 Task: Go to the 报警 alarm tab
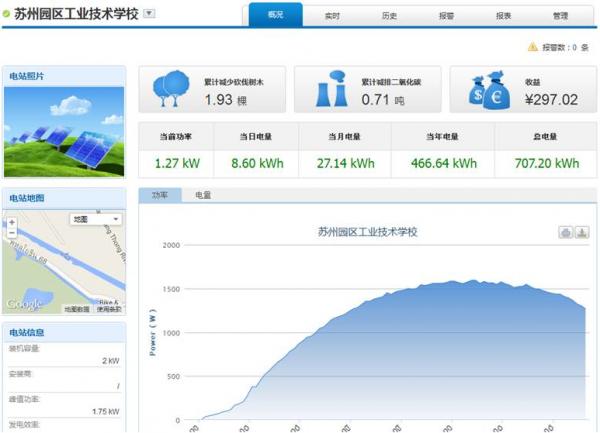pos(446,16)
